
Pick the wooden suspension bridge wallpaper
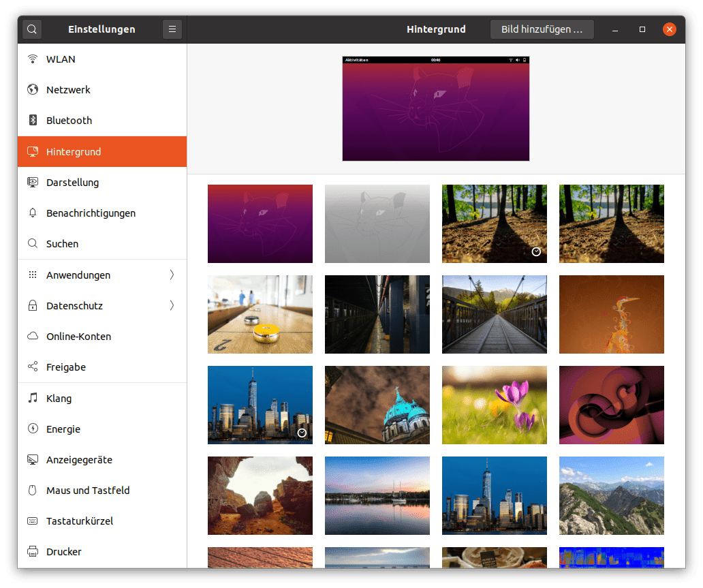point(494,314)
